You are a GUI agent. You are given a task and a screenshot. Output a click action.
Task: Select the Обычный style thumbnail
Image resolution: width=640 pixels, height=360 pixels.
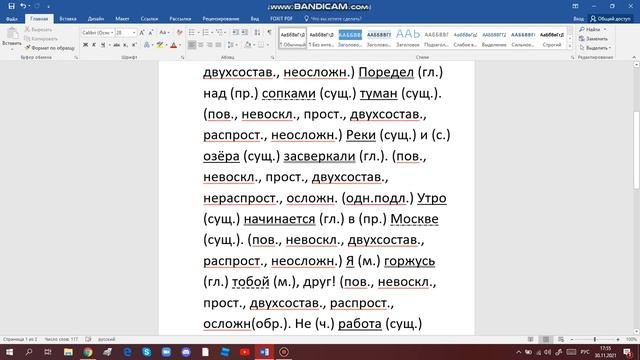click(293, 38)
